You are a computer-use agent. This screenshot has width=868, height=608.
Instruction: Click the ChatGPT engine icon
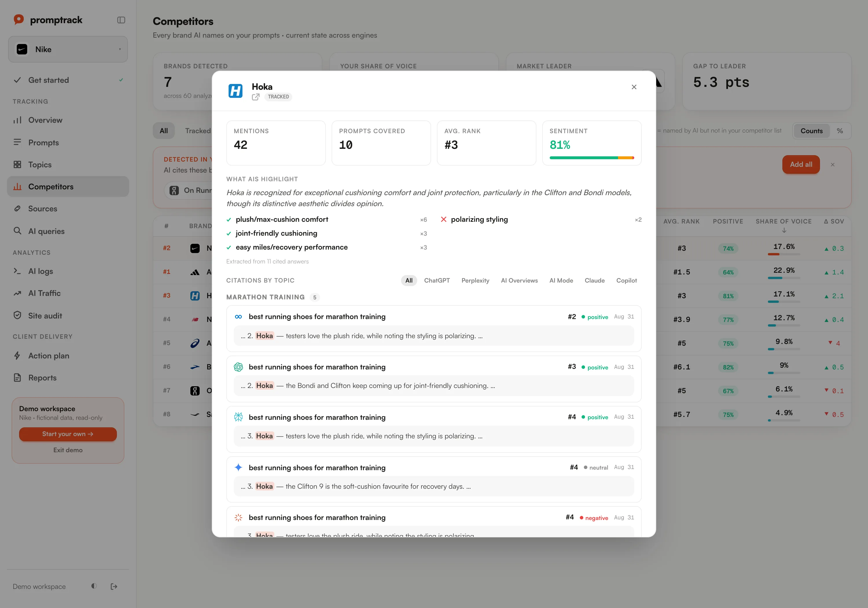(x=238, y=367)
